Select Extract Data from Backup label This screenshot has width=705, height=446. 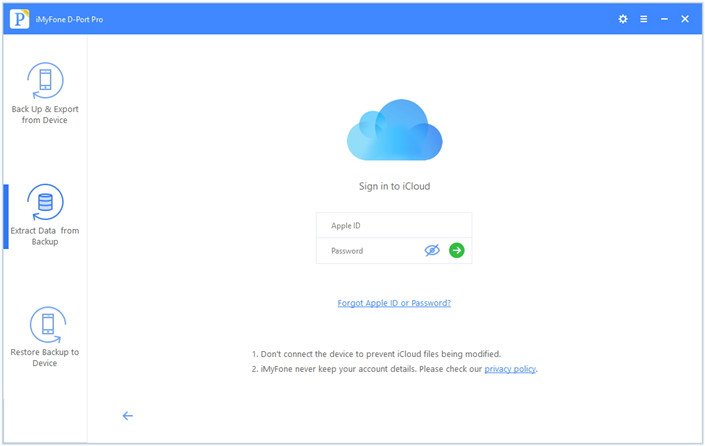[45, 236]
